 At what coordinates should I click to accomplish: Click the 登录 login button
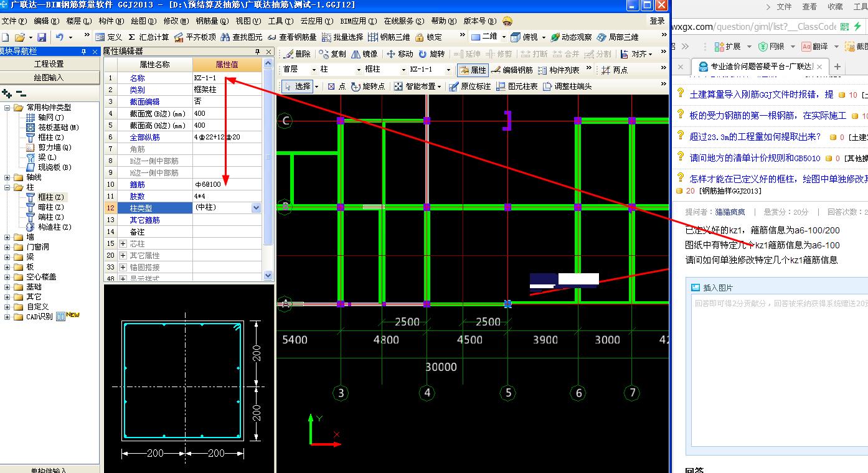tap(657, 21)
